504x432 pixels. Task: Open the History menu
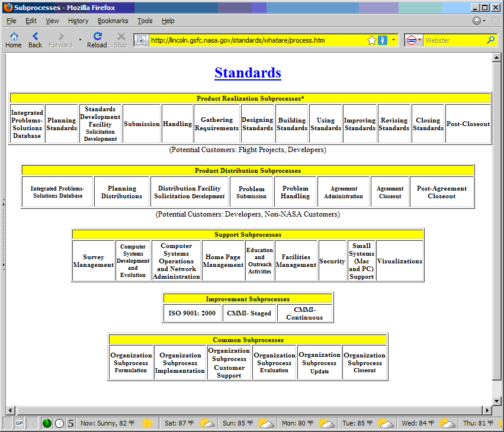[x=78, y=21]
